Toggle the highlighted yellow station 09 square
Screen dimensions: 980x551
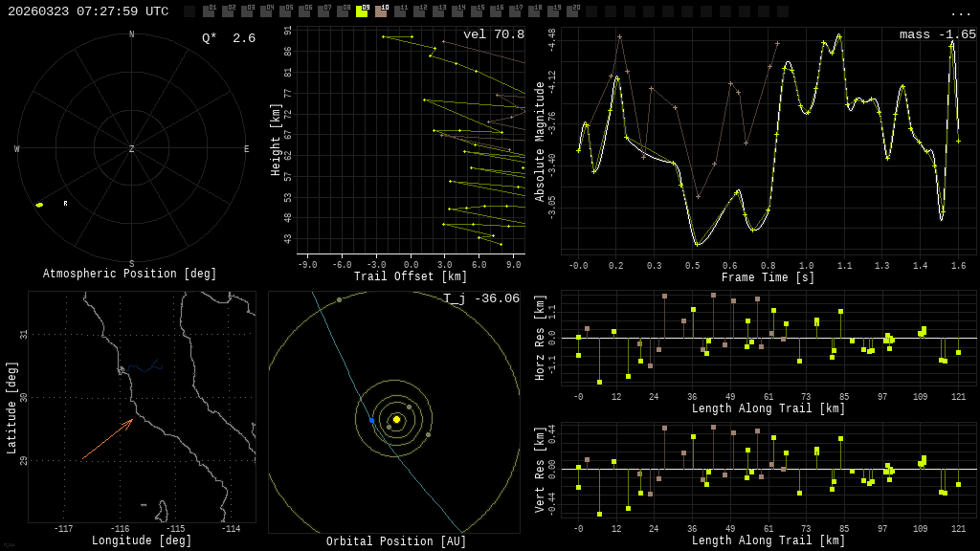[362, 11]
